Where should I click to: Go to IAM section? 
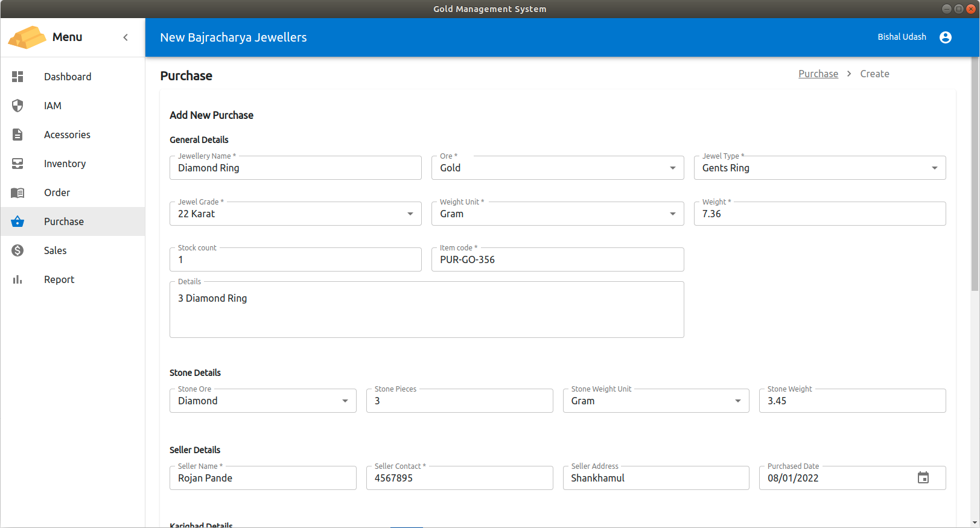click(72, 106)
